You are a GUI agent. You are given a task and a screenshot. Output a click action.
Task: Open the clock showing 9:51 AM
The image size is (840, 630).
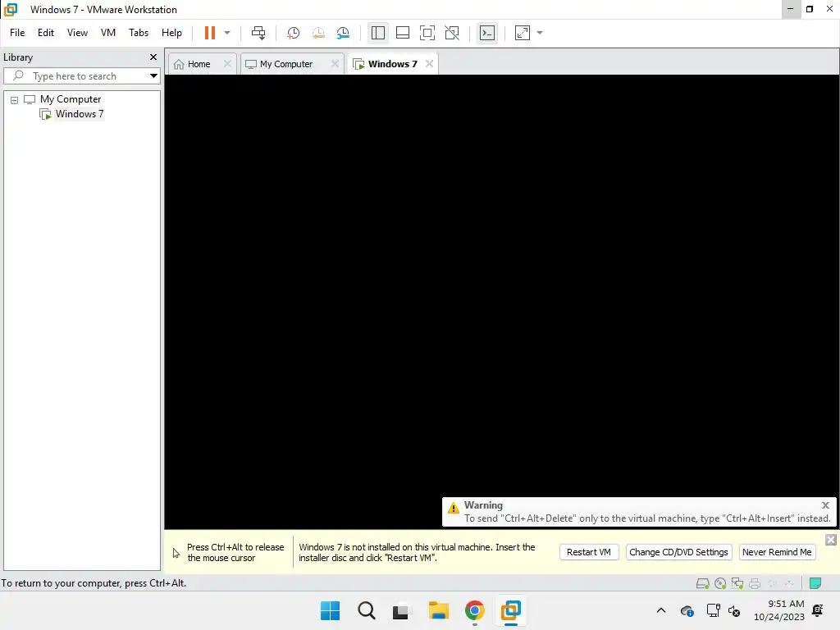point(779,610)
